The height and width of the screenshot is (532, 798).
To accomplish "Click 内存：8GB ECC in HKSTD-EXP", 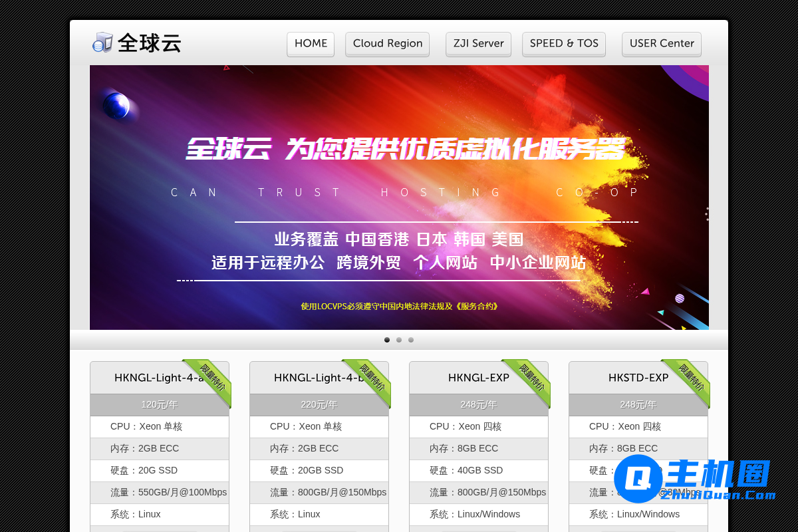I will coord(638,448).
